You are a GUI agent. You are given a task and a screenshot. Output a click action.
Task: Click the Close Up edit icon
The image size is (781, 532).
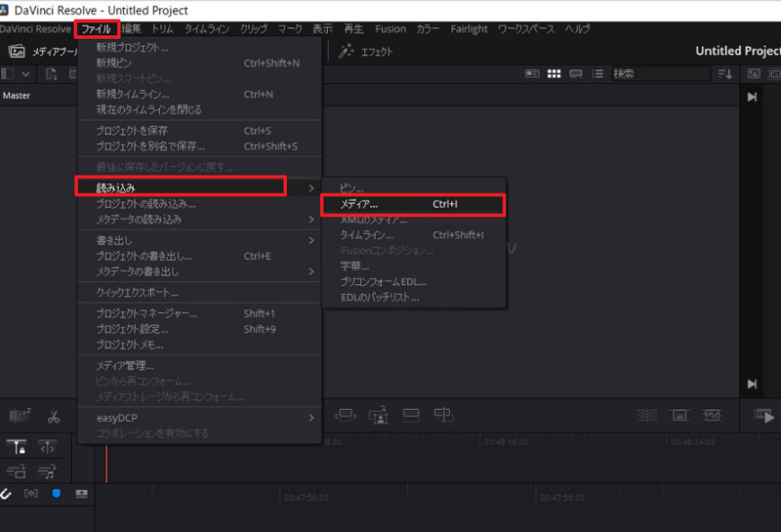point(379,415)
